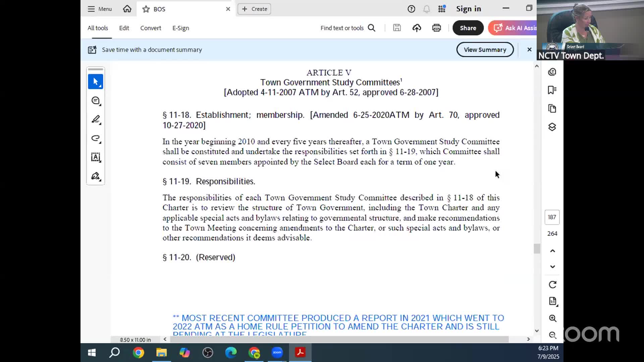This screenshot has width=644, height=362.
Task: Click the § 11-20. (Reserved) line
Action: click(199, 257)
